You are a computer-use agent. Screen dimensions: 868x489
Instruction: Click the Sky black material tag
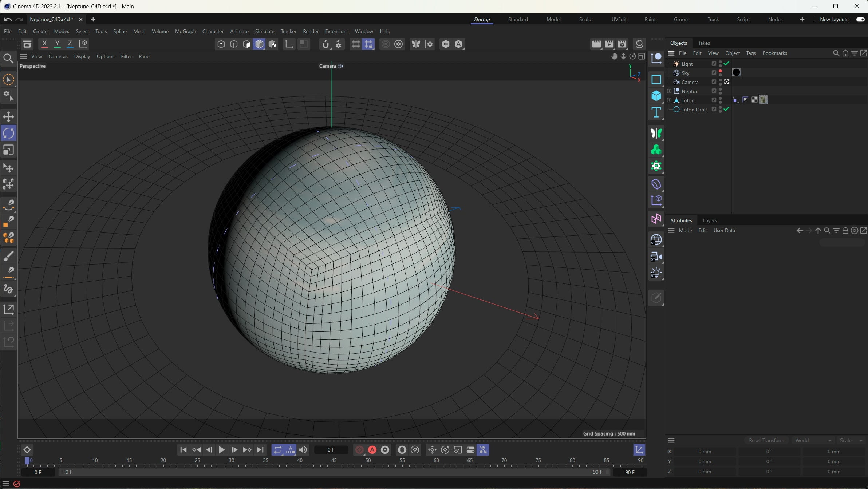(x=736, y=72)
